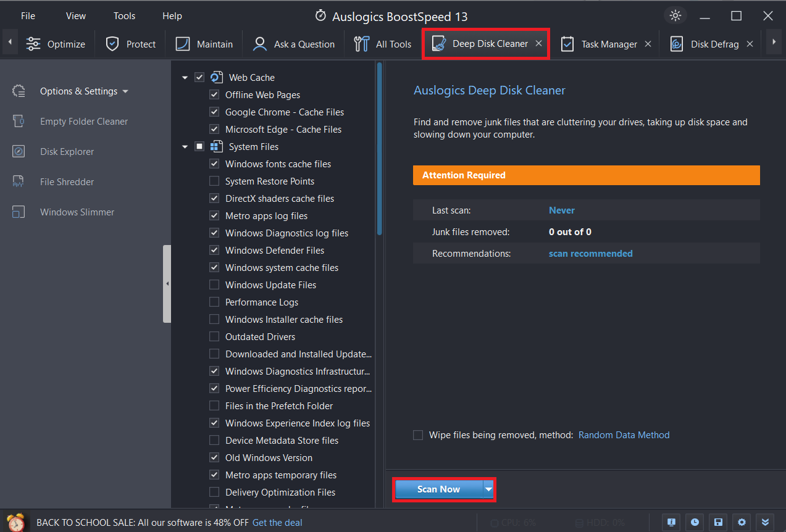786x532 pixels.
Task: Open the View menu
Action: [76, 16]
